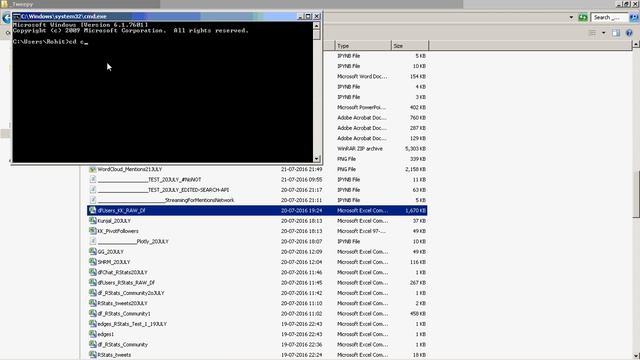Click the 760 KB Adobe Acrobat row size
This screenshot has width=640, height=360.
click(x=418, y=118)
